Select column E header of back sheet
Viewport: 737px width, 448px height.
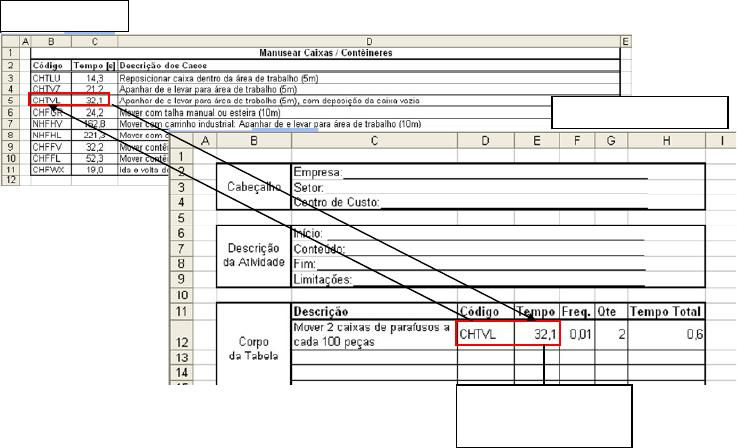tap(625, 40)
